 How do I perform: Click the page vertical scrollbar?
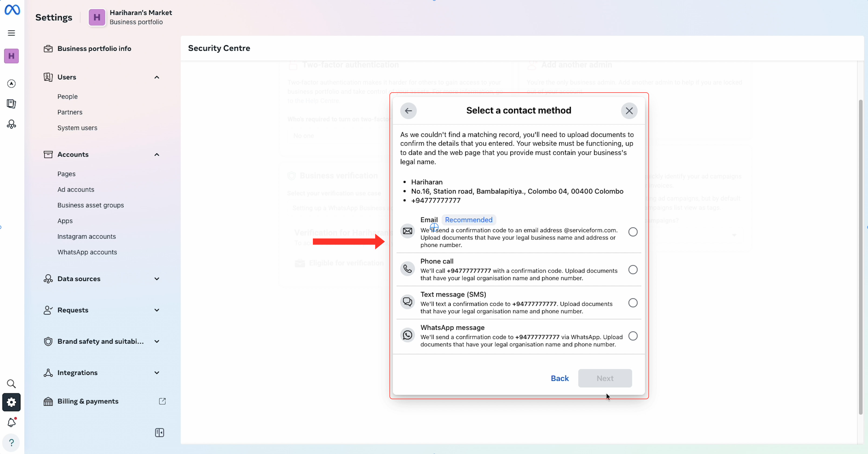(x=861, y=256)
